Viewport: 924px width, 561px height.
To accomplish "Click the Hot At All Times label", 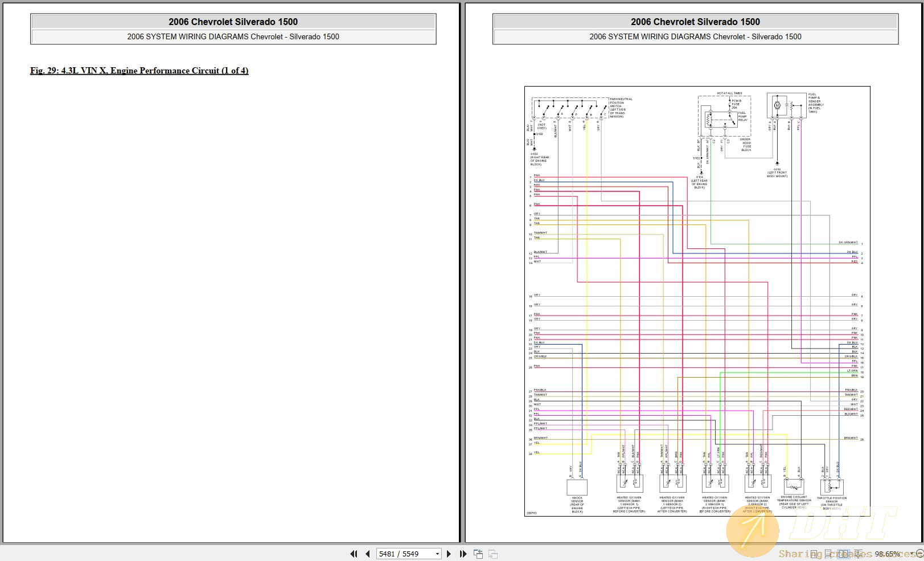I will point(729,93).
